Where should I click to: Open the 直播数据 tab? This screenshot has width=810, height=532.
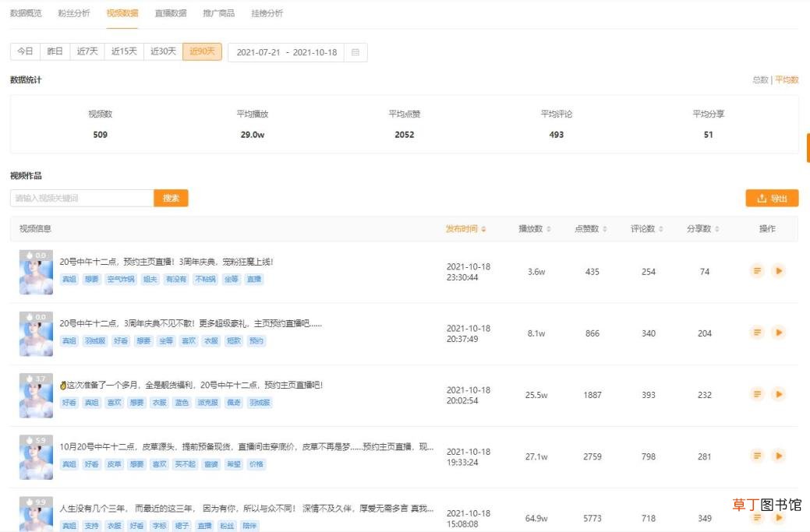pos(171,13)
